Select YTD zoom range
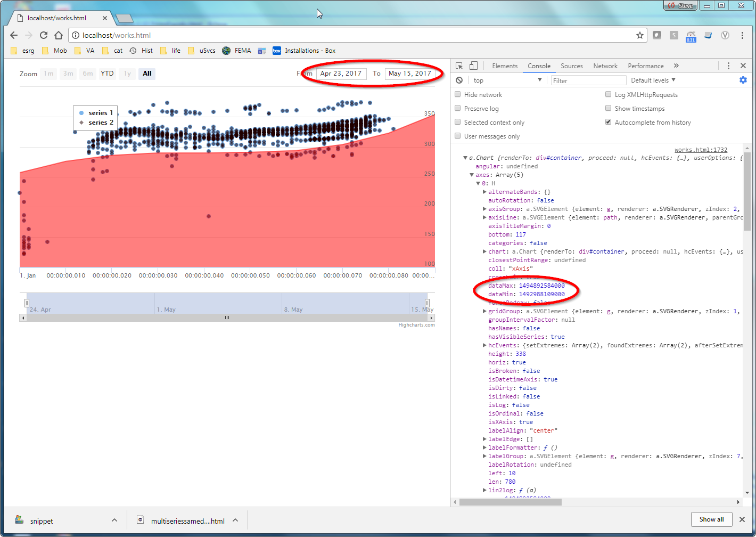 coord(108,74)
